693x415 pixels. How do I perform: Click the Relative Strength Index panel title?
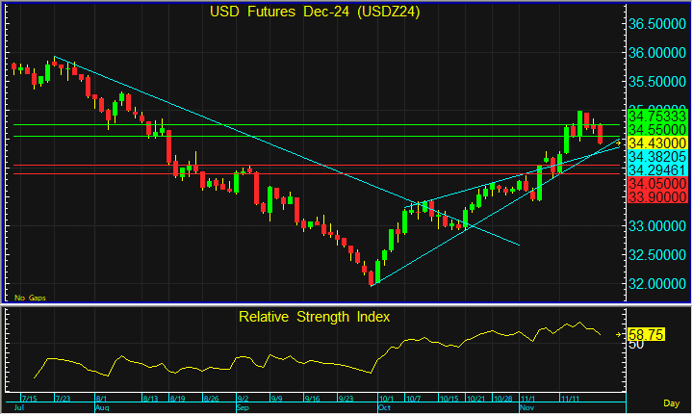click(x=314, y=317)
